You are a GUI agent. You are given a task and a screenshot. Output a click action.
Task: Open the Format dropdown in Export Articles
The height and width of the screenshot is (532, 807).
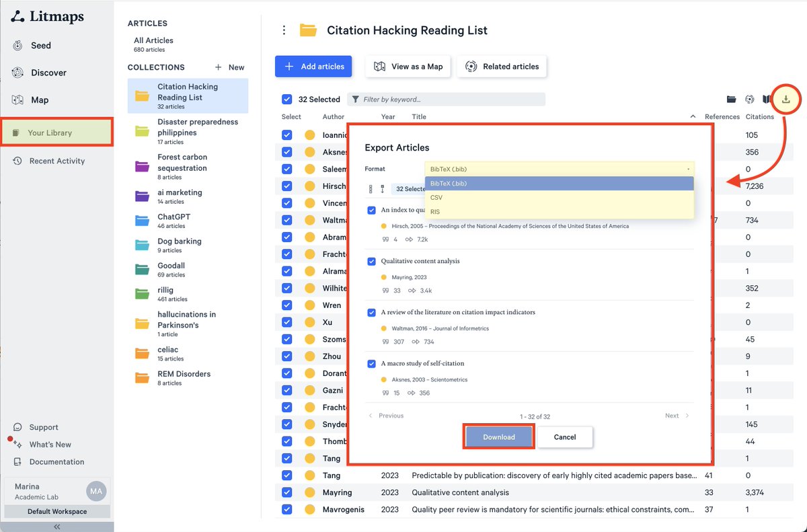560,169
